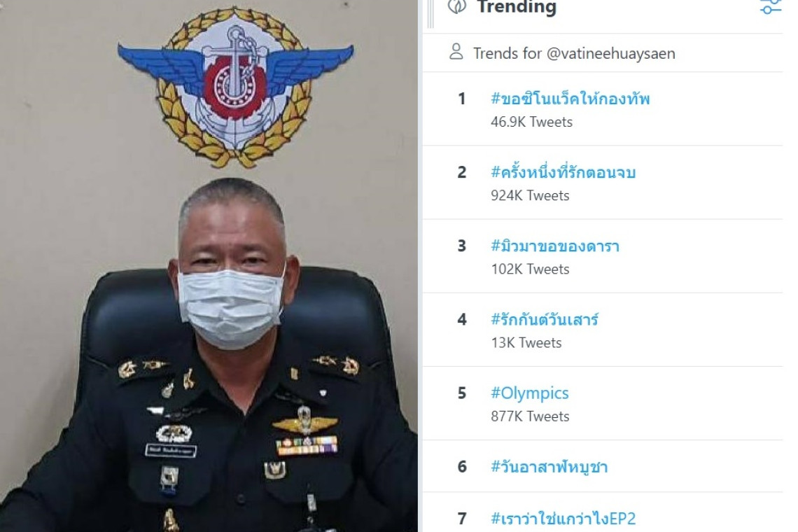This screenshot has width=798, height=532.
Task: Click the 877K Tweets count
Action: pyautogui.click(x=530, y=416)
